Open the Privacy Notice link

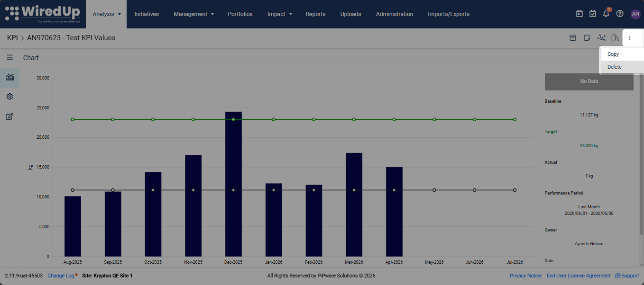(525, 276)
